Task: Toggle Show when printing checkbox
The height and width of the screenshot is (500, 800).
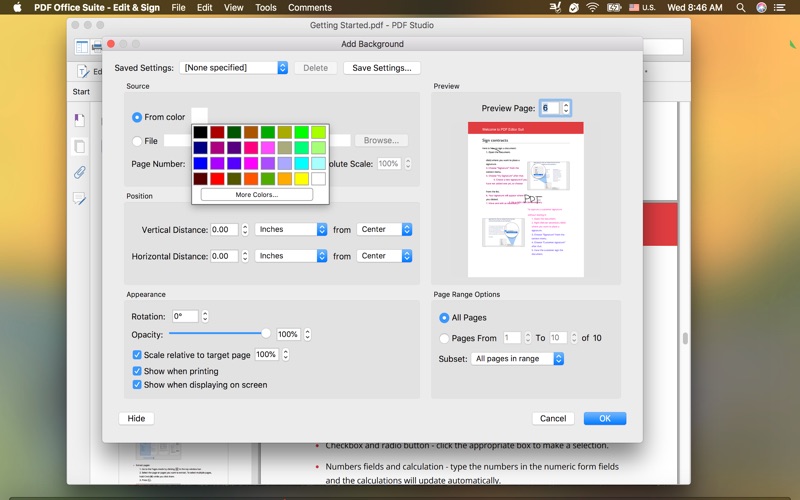Action: coord(137,371)
